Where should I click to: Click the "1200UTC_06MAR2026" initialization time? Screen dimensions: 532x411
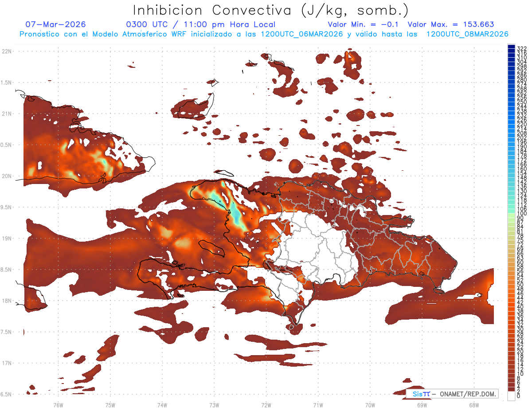pyautogui.click(x=301, y=34)
